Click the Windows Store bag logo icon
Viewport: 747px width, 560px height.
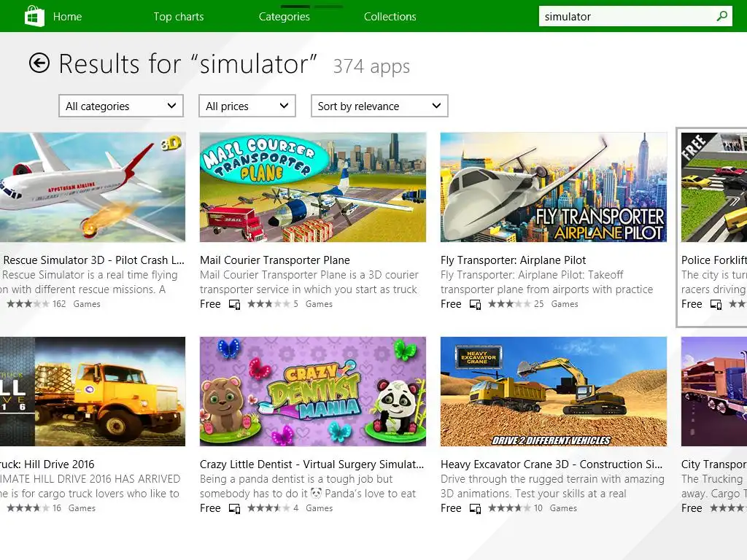pyautogui.click(x=34, y=16)
